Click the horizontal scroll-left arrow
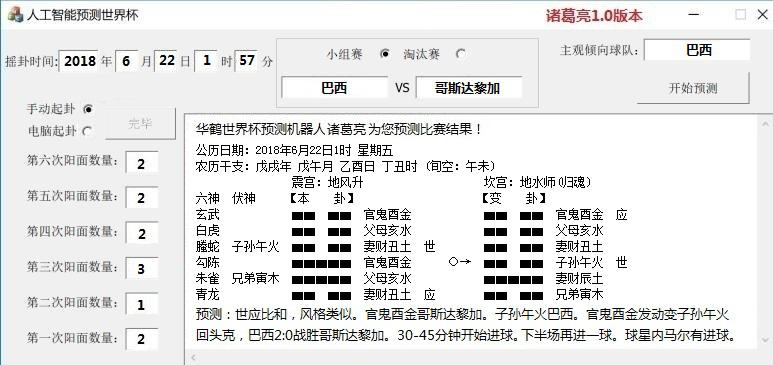This screenshot has height=365, width=773. coord(193,357)
